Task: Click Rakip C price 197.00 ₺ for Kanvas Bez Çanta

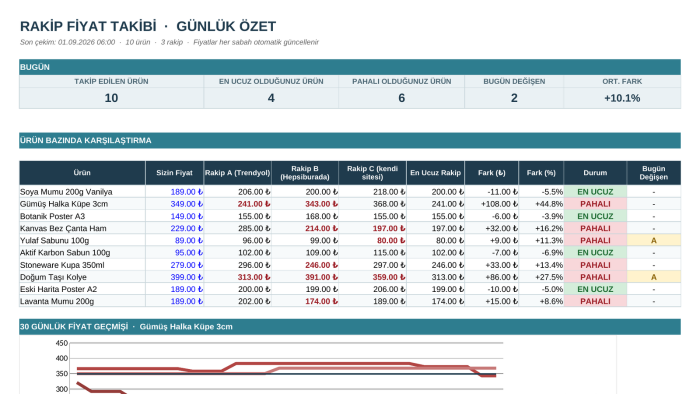Action: [x=372, y=228]
